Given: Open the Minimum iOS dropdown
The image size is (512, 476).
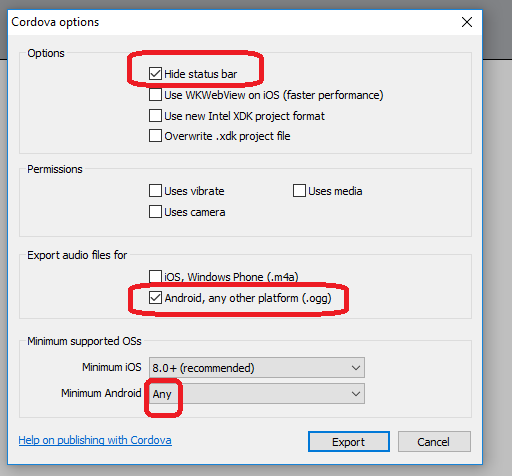Looking at the screenshot, I should [x=257, y=368].
